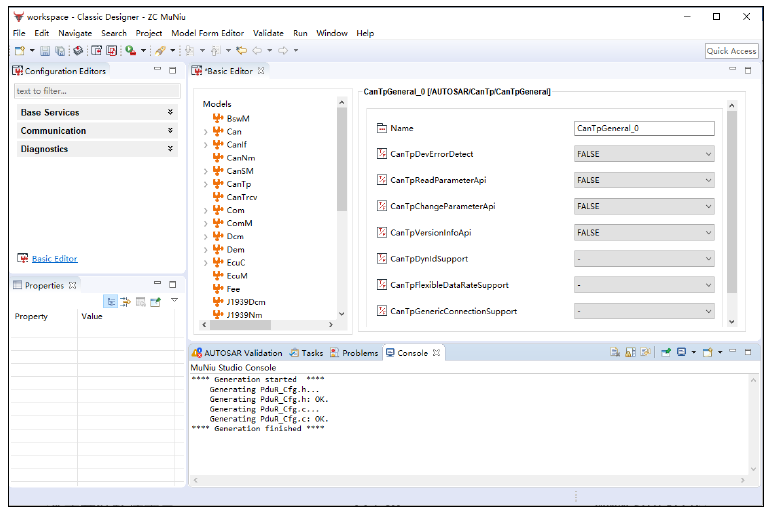This screenshot has height=516, width=768.
Task: Click the Name field containing CanTpGeneral_0
Action: [x=644, y=128]
